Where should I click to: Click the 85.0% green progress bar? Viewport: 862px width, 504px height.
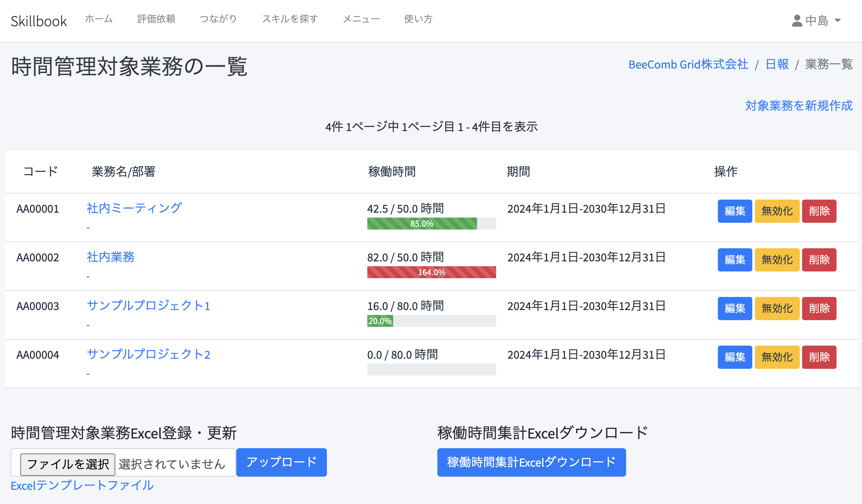(422, 224)
